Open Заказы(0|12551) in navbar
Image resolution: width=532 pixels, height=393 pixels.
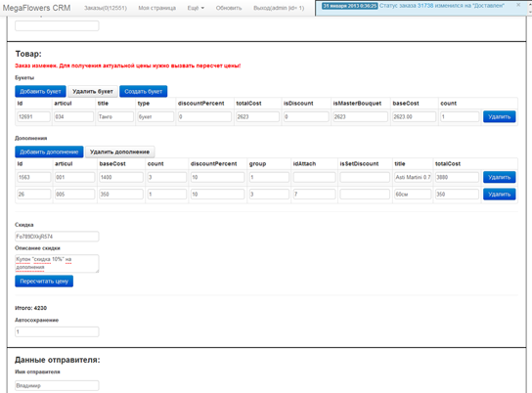point(106,8)
